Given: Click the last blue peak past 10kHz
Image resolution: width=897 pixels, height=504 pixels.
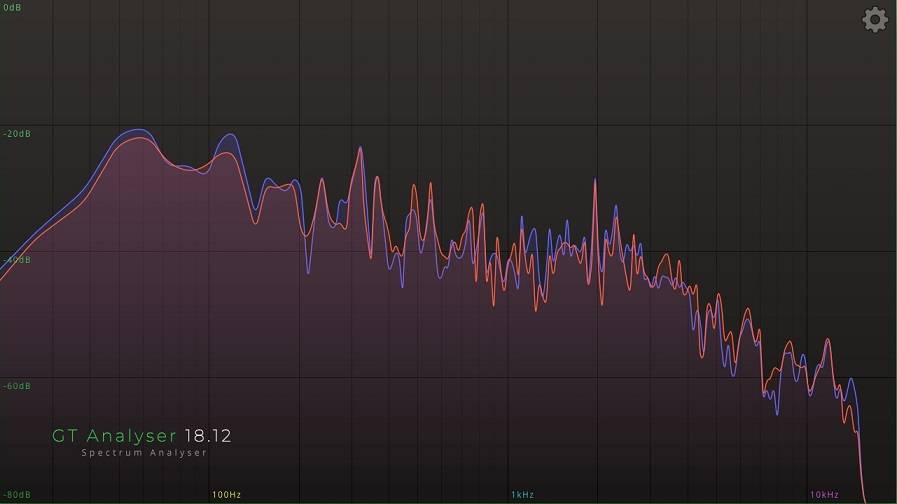Looking at the screenshot, I should [851, 380].
